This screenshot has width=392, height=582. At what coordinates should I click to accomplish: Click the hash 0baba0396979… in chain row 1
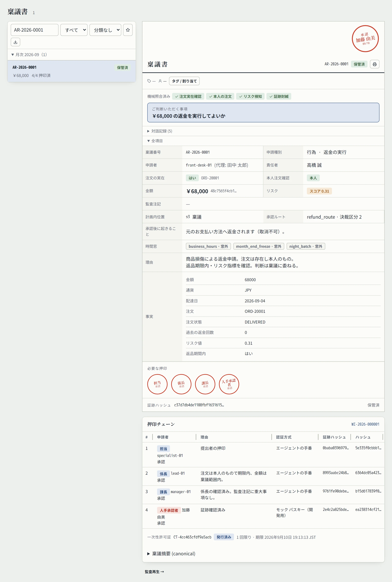point(335,448)
